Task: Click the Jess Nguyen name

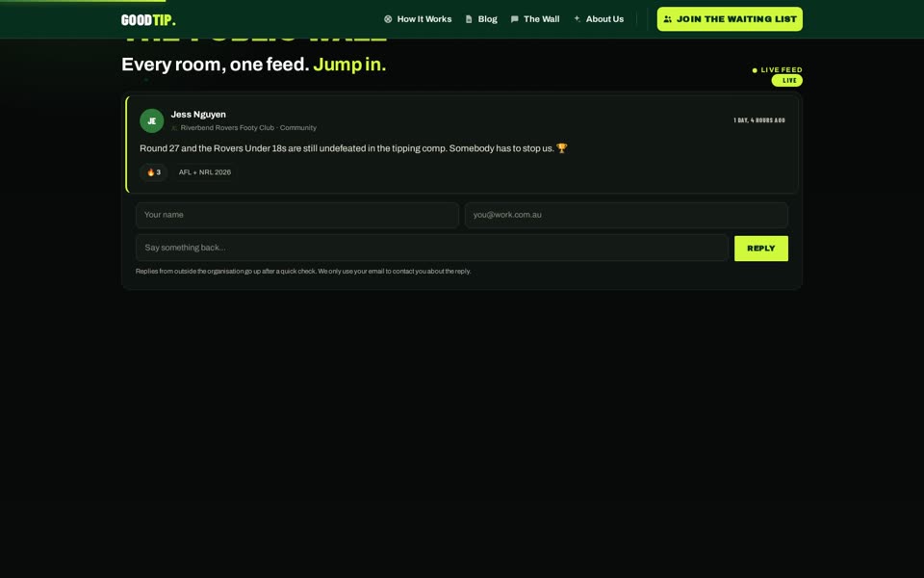Action: tap(198, 115)
